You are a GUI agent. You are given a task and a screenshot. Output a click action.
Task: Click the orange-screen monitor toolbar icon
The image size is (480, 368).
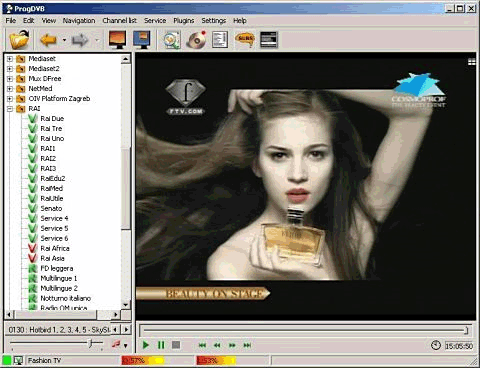tap(117, 40)
